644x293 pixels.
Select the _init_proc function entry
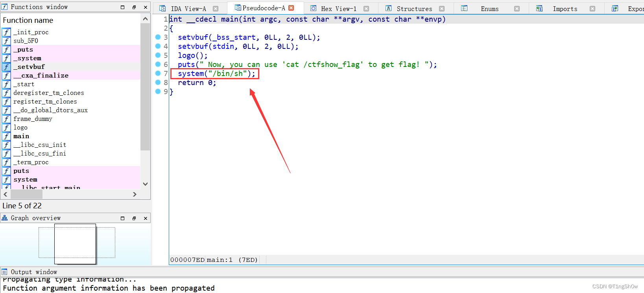point(31,32)
